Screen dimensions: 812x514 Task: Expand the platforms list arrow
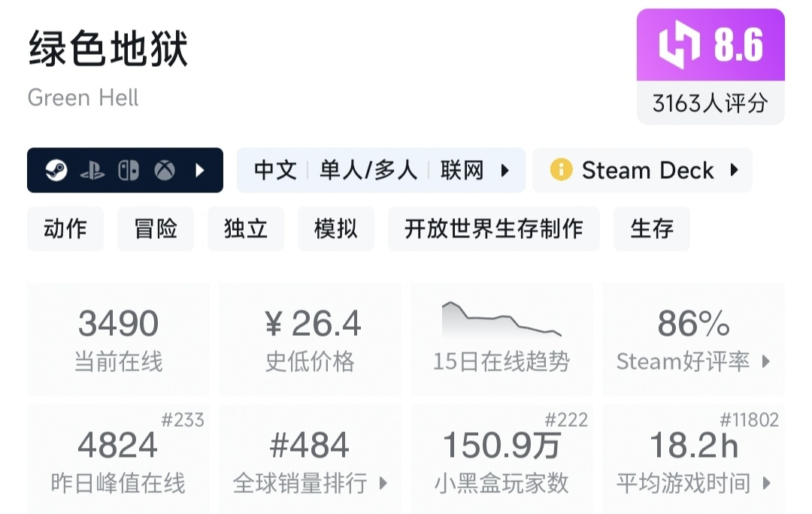tap(200, 171)
